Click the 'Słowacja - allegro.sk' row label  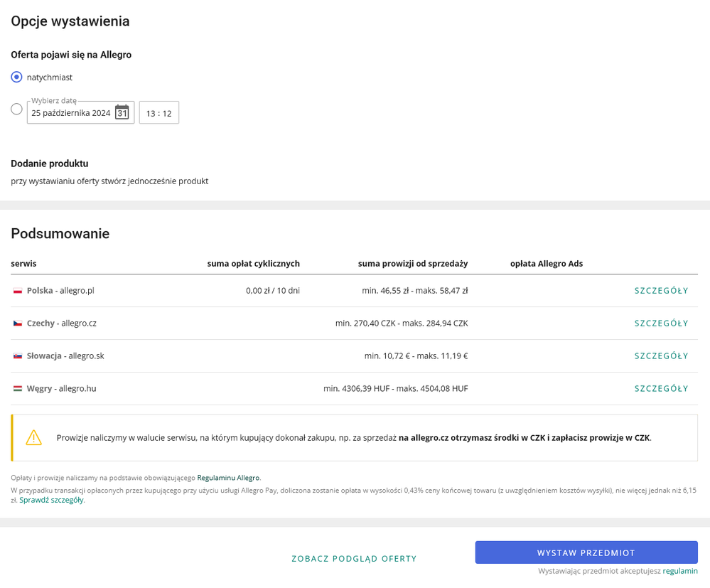pyautogui.click(x=65, y=356)
